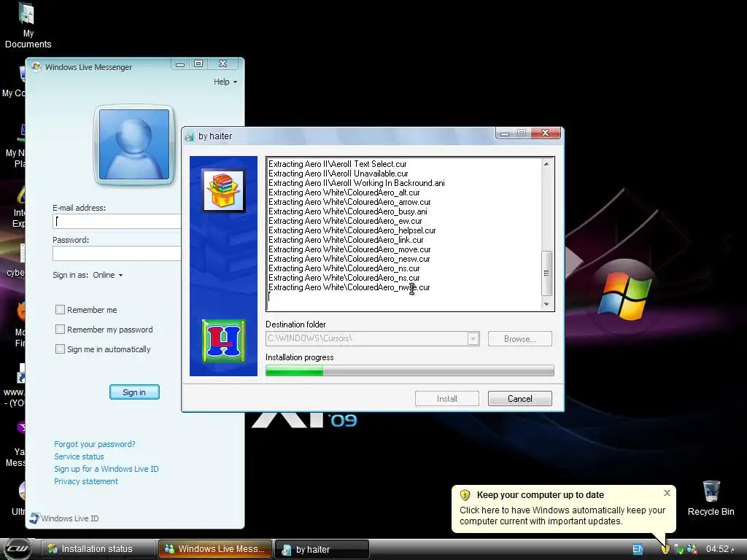This screenshot has height=560, width=747.
Task: Click the Browse... button
Action: pos(519,338)
